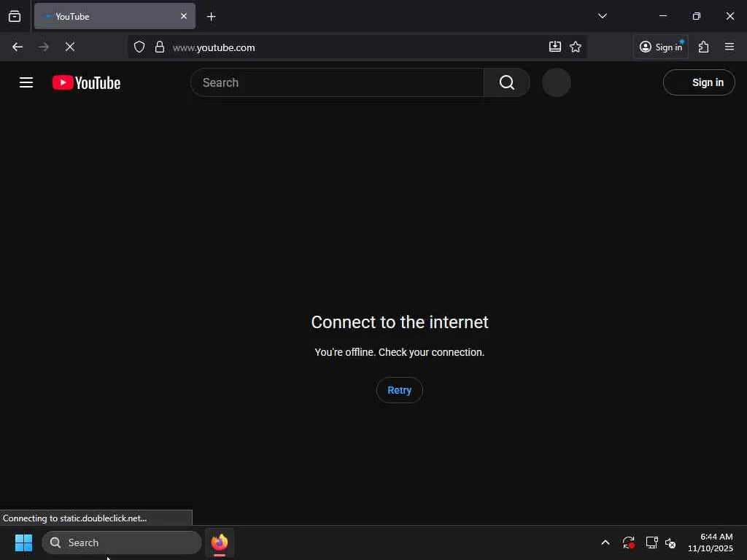The height and width of the screenshot is (560, 747).
Task: Install YouTube as web app icon
Action: (555, 47)
